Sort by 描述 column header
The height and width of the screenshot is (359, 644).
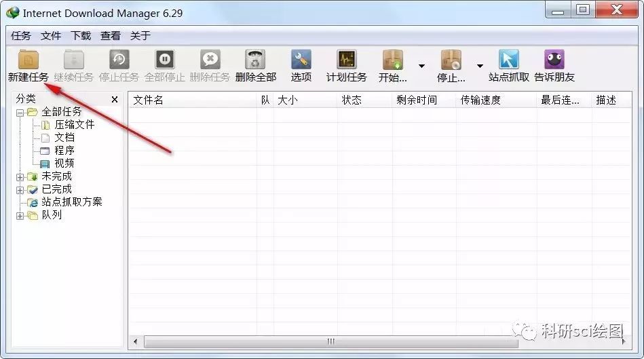click(611, 100)
